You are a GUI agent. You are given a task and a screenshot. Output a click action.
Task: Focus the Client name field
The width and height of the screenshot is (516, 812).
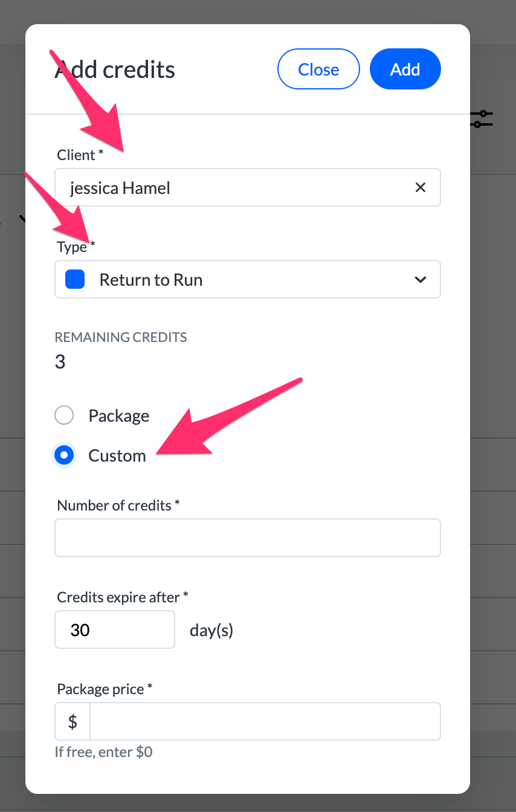pyautogui.click(x=248, y=187)
